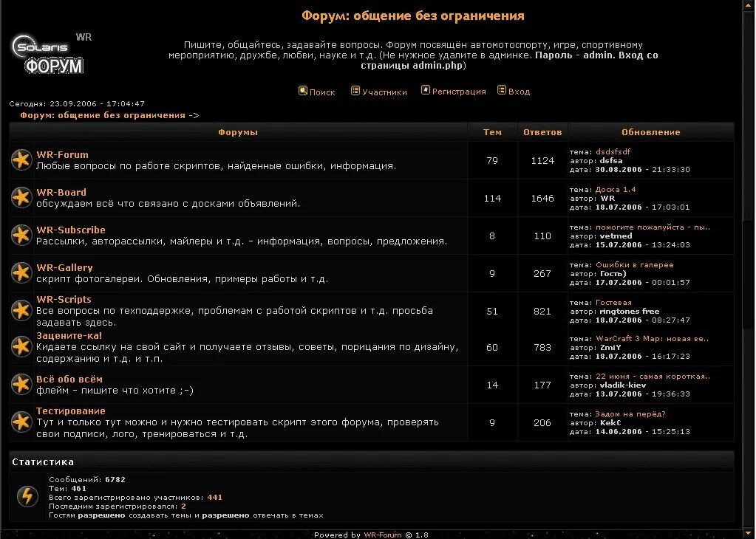Click the login icon beside Вход
This screenshot has width=756, height=539.
(x=502, y=90)
